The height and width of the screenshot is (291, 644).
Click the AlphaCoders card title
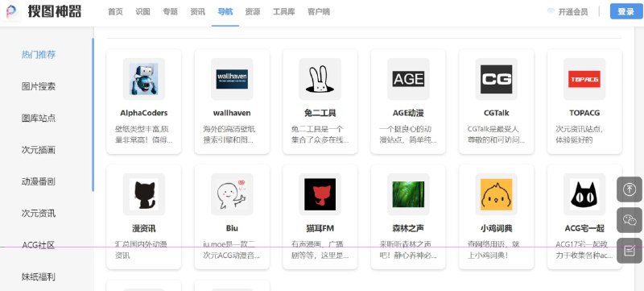[144, 113]
